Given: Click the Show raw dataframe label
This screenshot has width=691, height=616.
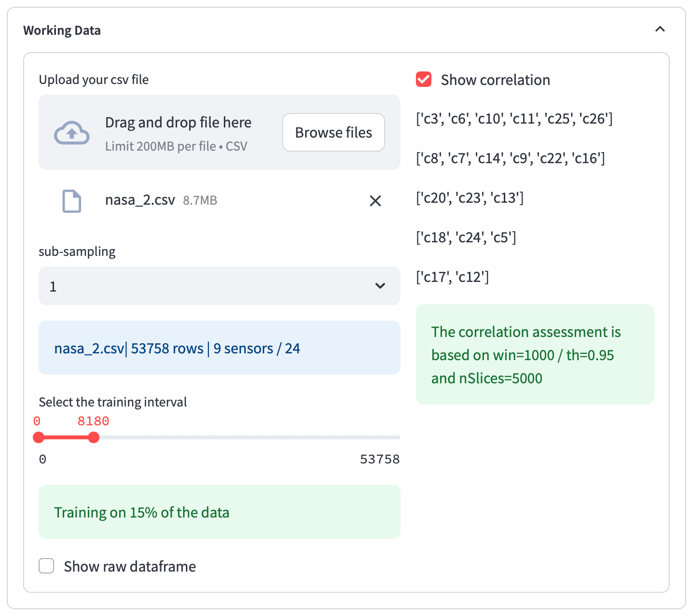Looking at the screenshot, I should click(130, 566).
